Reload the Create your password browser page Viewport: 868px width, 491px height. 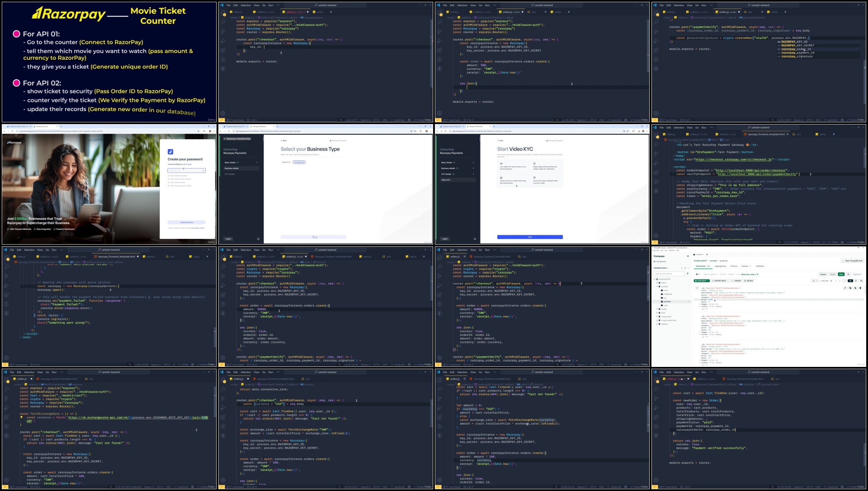(x=12, y=131)
